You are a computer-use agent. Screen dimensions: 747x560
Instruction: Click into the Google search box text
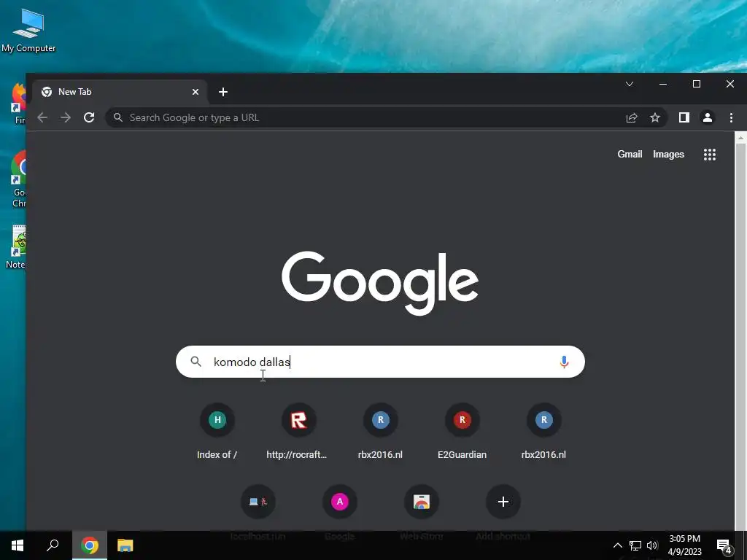380,362
